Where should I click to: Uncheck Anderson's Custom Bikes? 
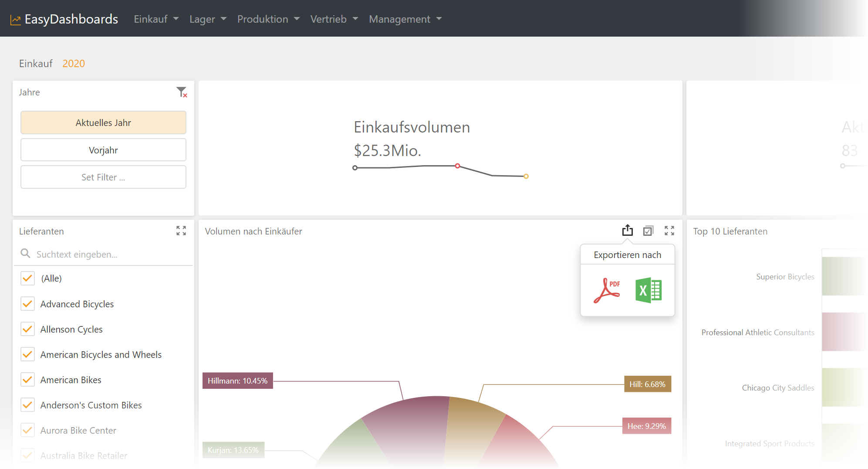27,405
